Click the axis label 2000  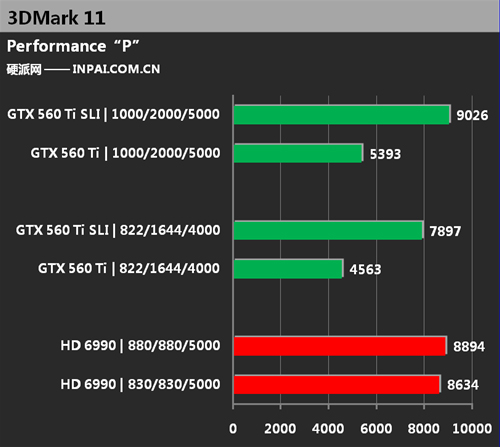pos(280,429)
